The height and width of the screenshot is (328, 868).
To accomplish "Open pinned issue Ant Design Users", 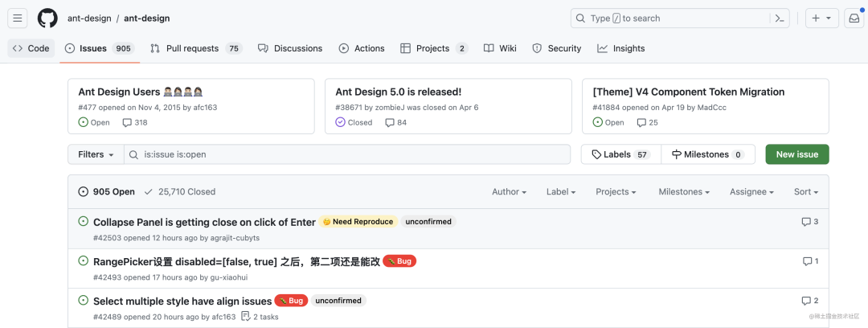I will click(141, 92).
